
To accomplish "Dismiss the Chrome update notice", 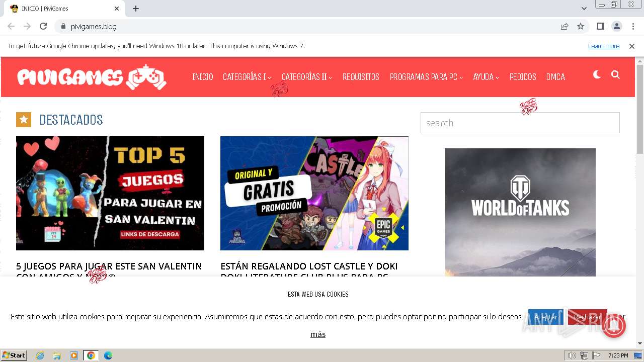I will 632,46.
